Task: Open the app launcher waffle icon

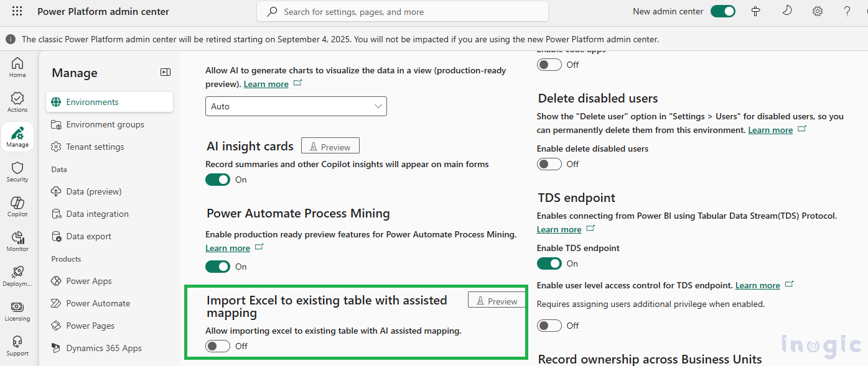Action: click(x=17, y=11)
